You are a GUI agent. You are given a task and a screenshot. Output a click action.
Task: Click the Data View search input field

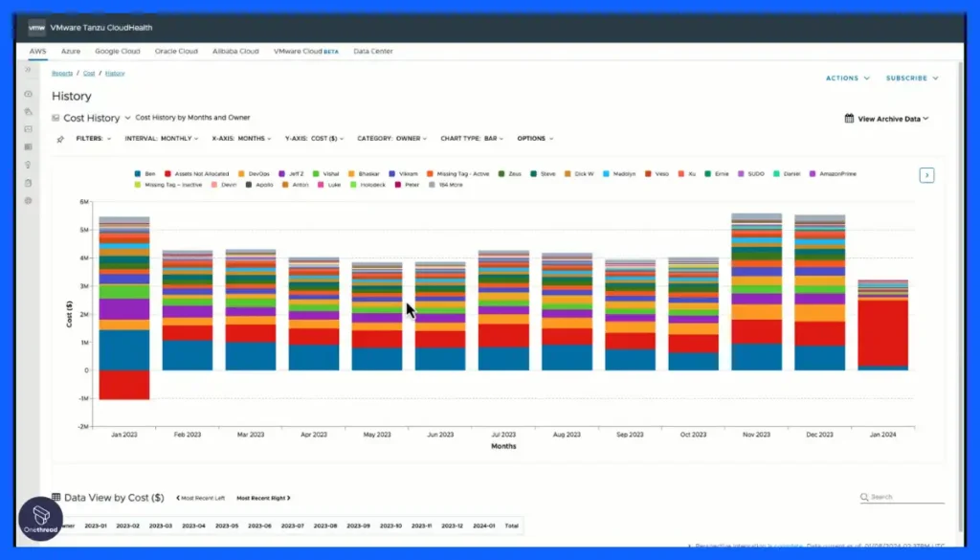tap(902, 497)
